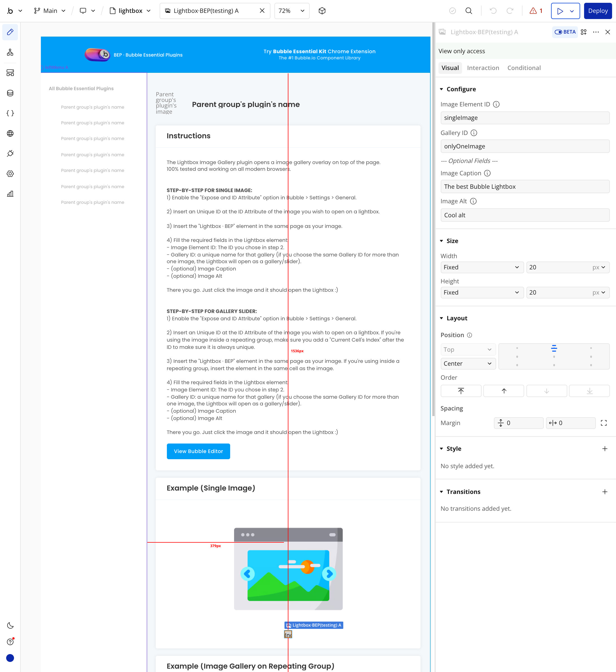The height and width of the screenshot is (672, 616).
Task: Click the Deploy button
Action: pos(598,11)
